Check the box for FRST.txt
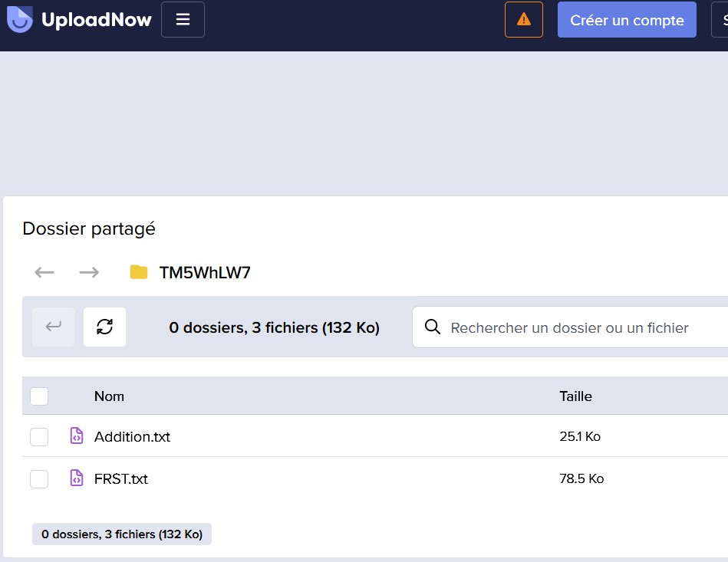 (39, 479)
